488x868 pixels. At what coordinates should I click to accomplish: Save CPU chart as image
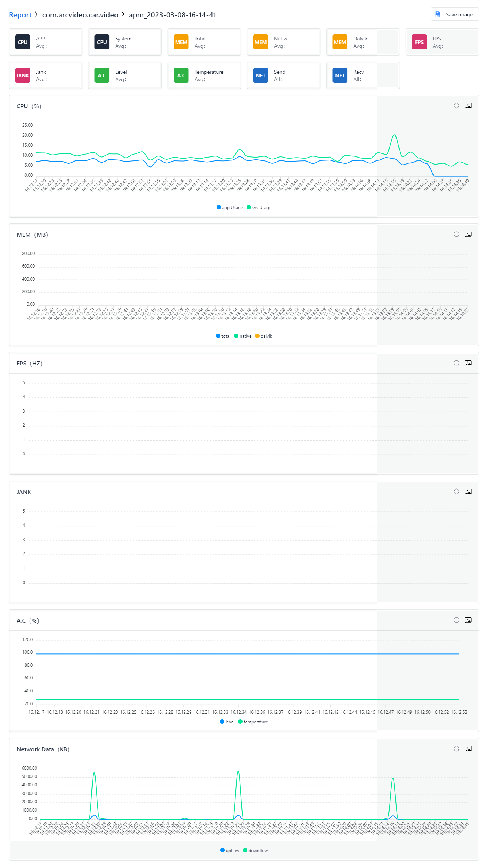[468, 106]
